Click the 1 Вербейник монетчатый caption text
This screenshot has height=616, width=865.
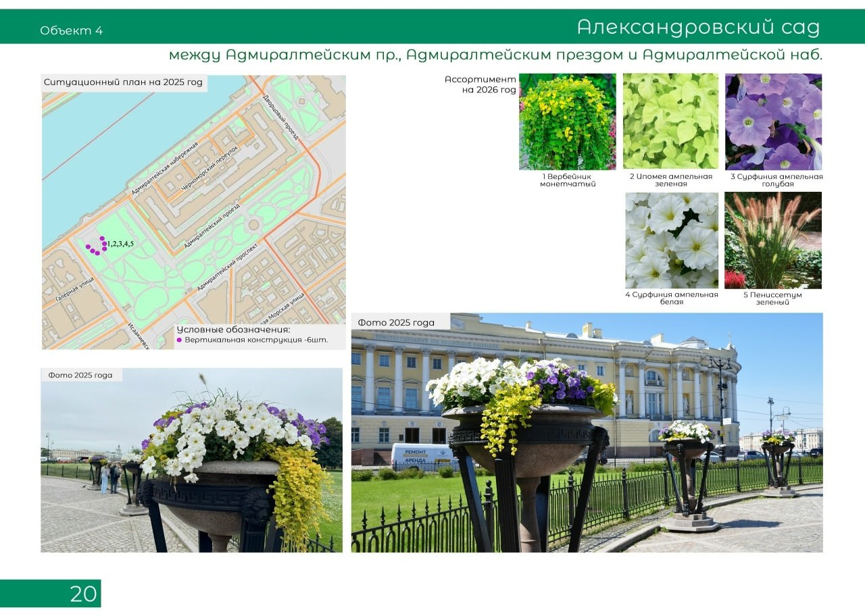click(x=568, y=180)
